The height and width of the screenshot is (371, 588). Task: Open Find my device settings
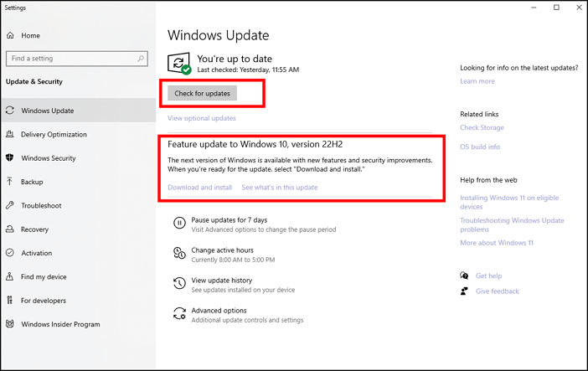click(78, 276)
